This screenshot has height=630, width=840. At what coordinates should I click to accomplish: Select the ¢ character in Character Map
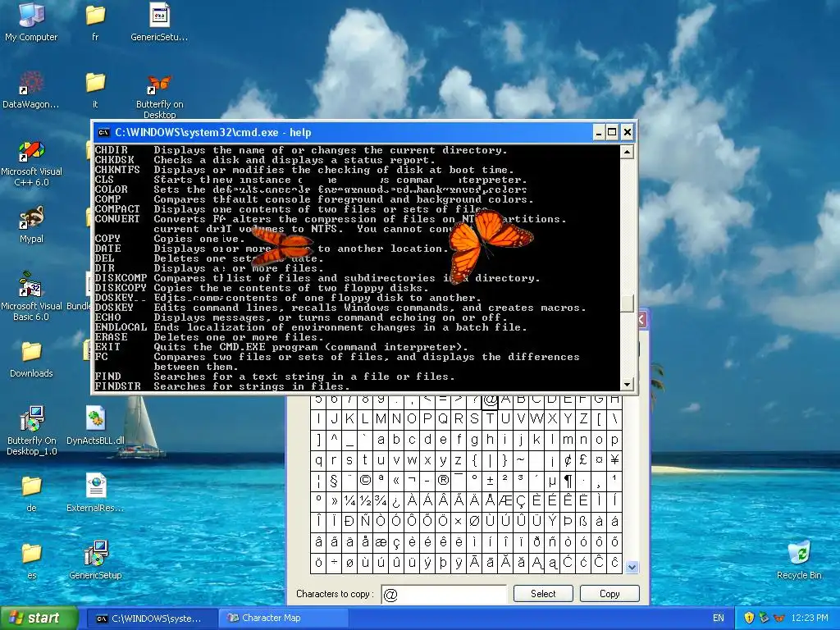tap(568, 459)
